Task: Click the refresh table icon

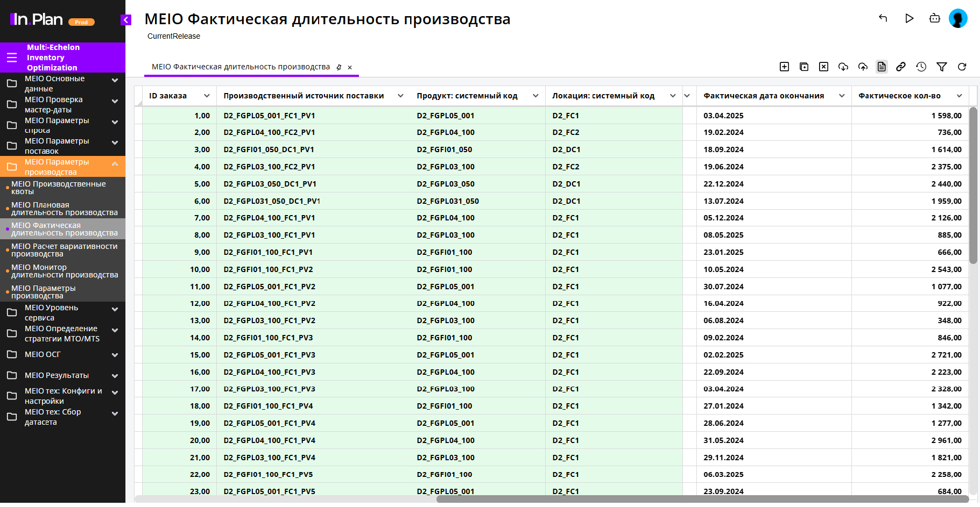Action: [962, 67]
